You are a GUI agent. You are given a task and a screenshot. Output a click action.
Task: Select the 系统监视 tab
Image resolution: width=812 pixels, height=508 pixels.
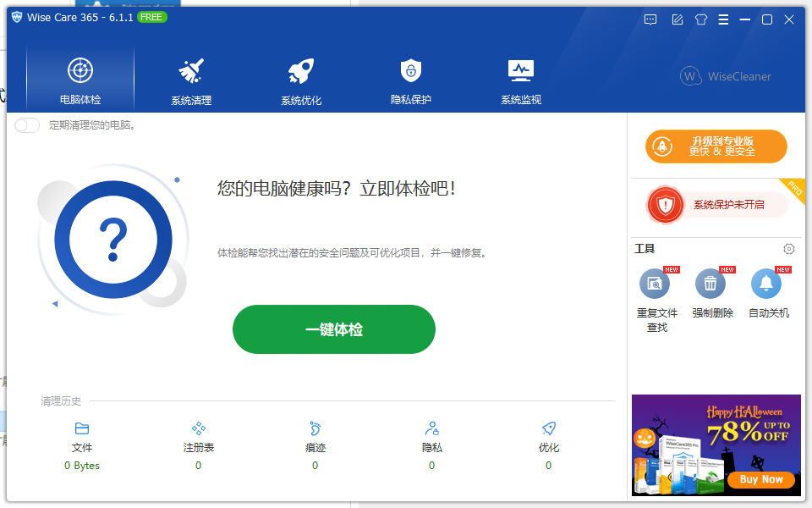520,81
